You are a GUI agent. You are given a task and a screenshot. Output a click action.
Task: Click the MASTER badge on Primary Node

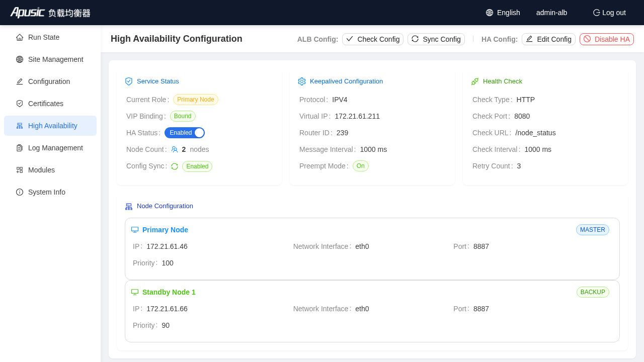(593, 230)
